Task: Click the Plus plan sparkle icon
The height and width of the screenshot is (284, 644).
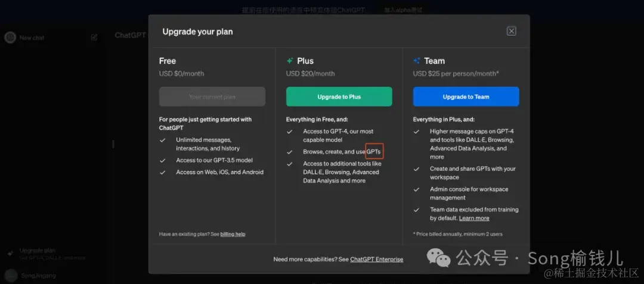Action: (x=290, y=61)
